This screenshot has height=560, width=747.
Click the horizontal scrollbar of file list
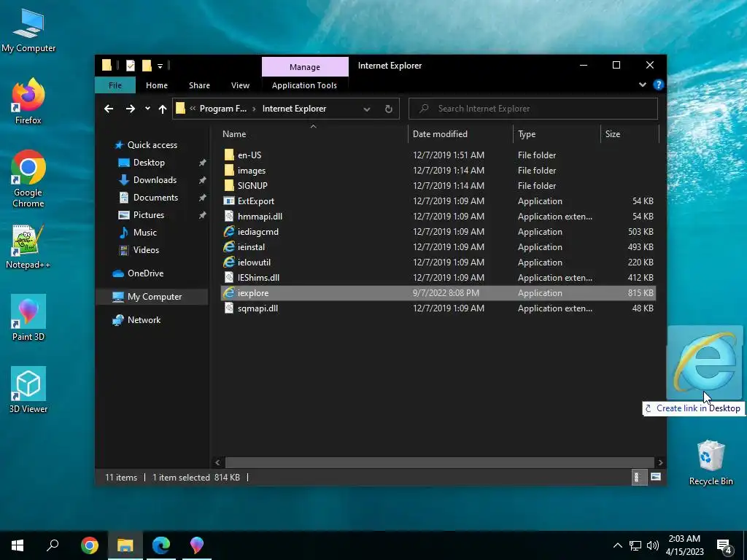(439, 462)
